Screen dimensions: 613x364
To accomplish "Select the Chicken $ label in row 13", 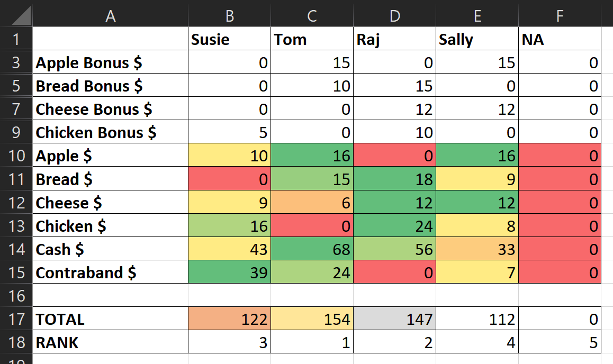I will tap(110, 225).
